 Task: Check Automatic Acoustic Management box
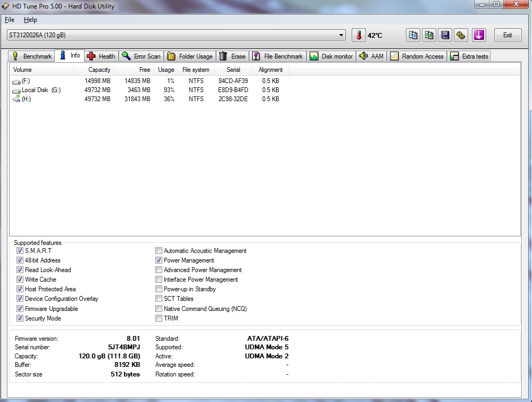pyautogui.click(x=159, y=251)
